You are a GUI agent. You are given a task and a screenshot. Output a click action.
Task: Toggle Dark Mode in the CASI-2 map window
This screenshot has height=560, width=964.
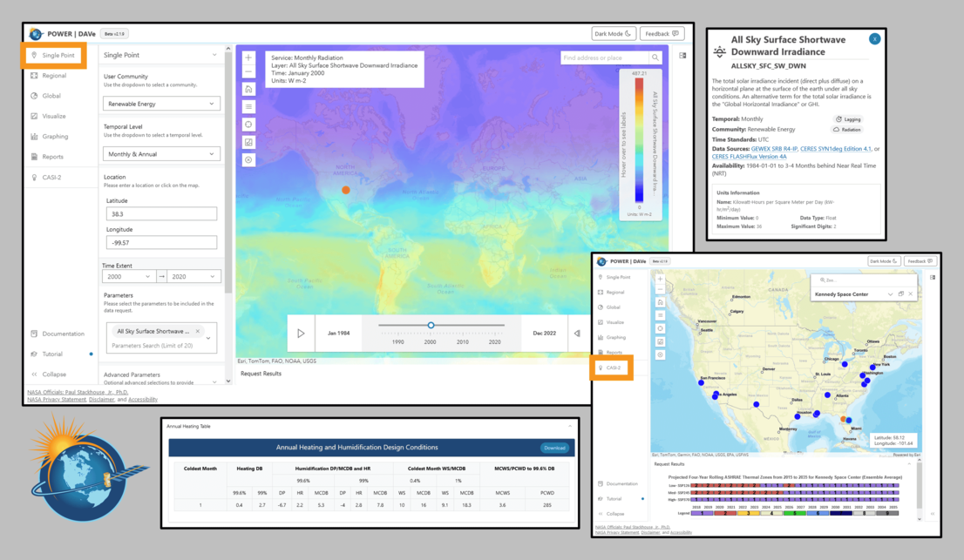point(884,261)
